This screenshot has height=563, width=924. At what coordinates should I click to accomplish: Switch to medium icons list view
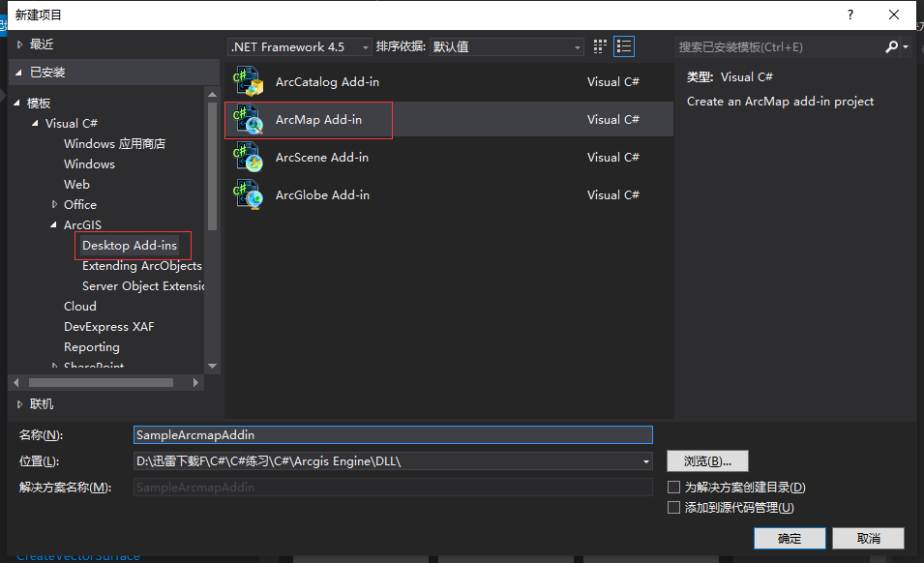pos(623,46)
